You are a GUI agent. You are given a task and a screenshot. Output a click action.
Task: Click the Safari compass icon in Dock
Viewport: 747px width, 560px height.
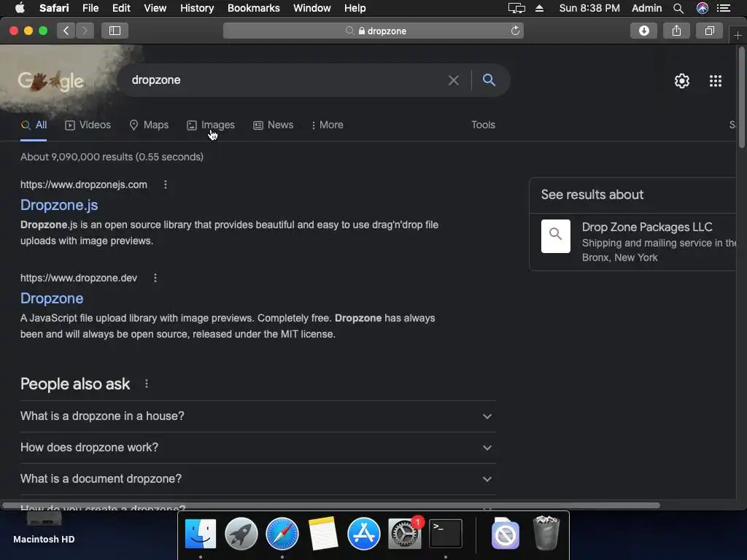coord(282,534)
